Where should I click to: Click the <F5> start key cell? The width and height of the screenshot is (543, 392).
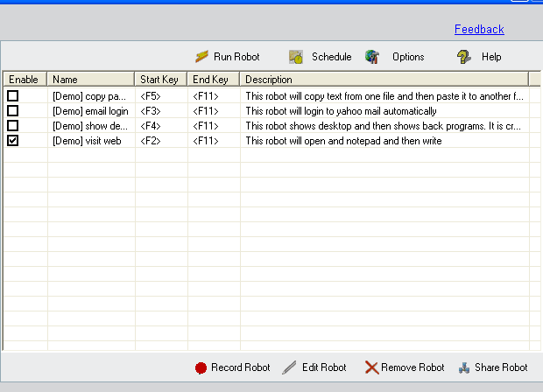(161, 96)
